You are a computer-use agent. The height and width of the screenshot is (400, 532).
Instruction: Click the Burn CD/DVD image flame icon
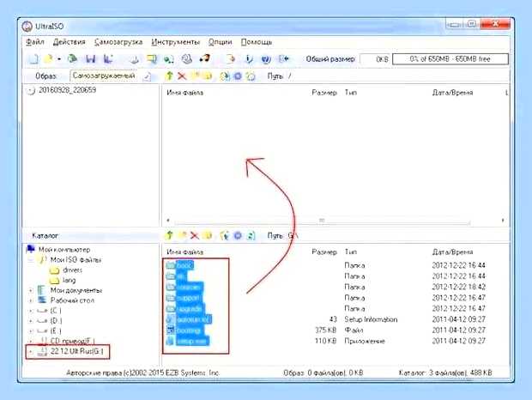pos(204,59)
